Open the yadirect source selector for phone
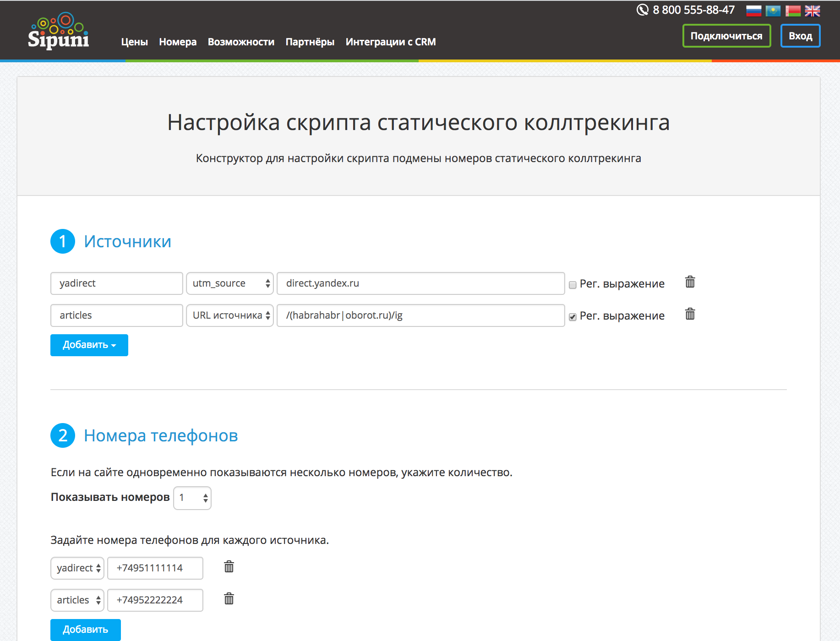840x641 pixels. pyautogui.click(x=77, y=568)
